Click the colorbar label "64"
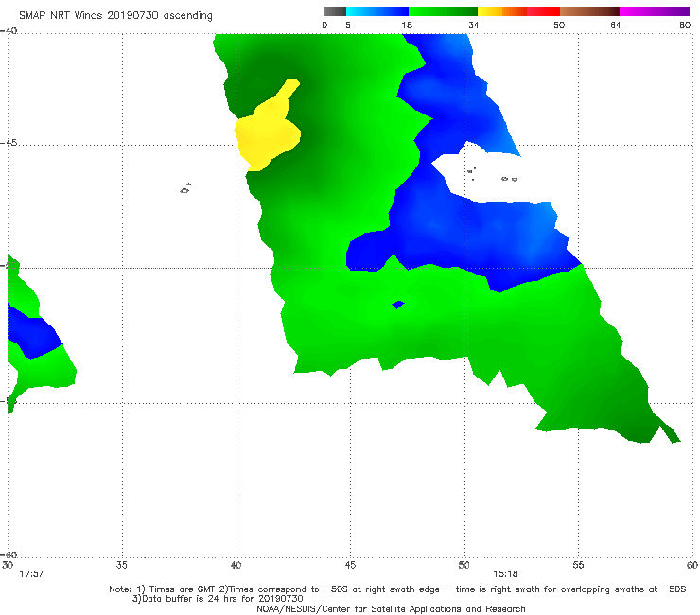 pyautogui.click(x=616, y=25)
